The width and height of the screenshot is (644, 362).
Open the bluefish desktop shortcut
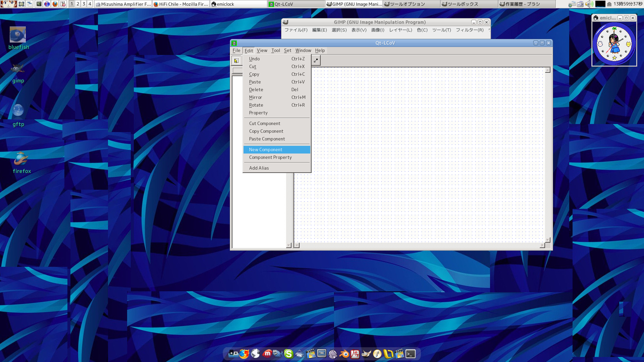(18, 35)
